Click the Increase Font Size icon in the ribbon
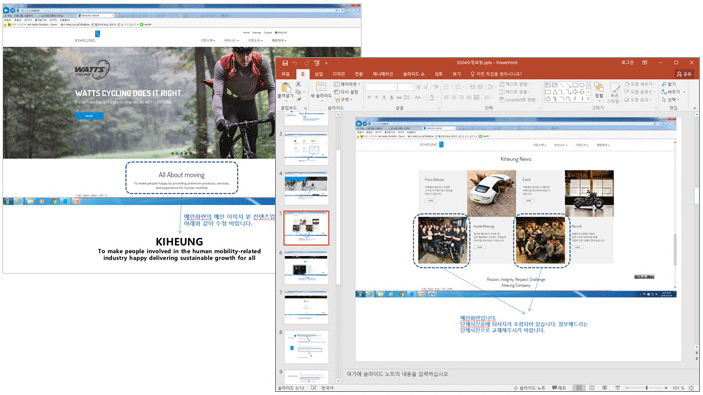Image resolution: width=703 pixels, height=395 pixels. point(418,87)
